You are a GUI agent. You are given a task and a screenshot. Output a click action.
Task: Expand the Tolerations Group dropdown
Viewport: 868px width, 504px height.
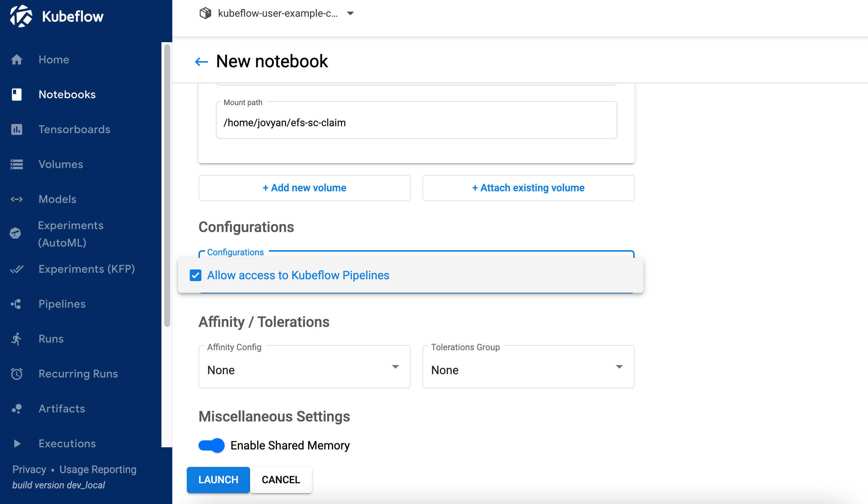point(528,367)
